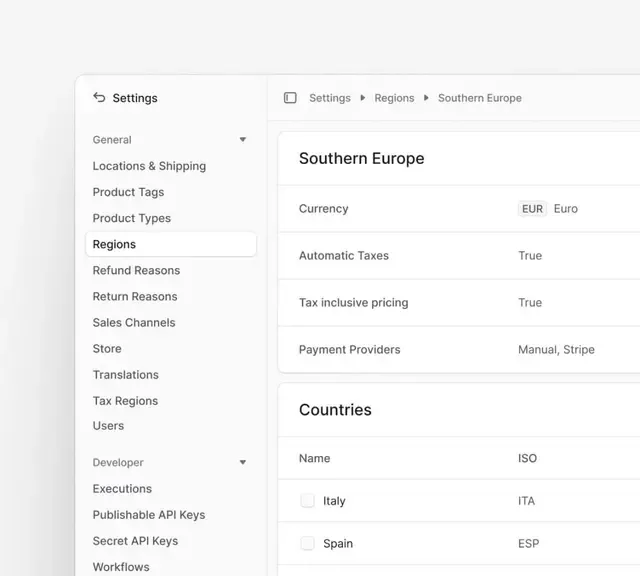Click Southern Europe breadcrumb
The width and height of the screenshot is (640, 576).
pos(480,98)
